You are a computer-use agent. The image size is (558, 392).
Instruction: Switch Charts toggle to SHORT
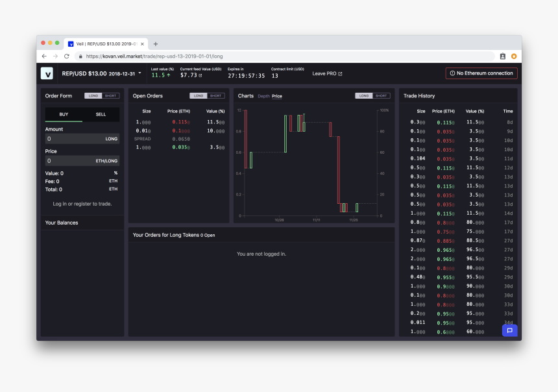[x=382, y=96]
